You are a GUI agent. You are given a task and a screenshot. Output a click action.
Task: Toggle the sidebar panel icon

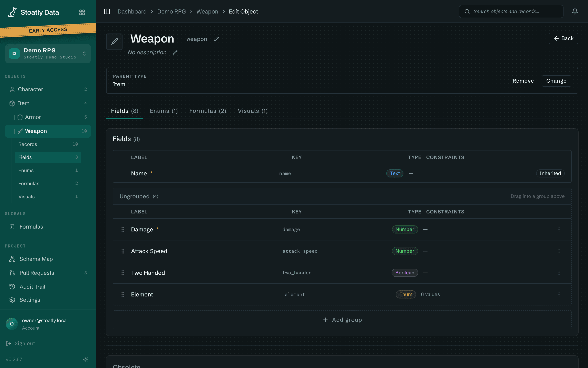(x=107, y=11)
